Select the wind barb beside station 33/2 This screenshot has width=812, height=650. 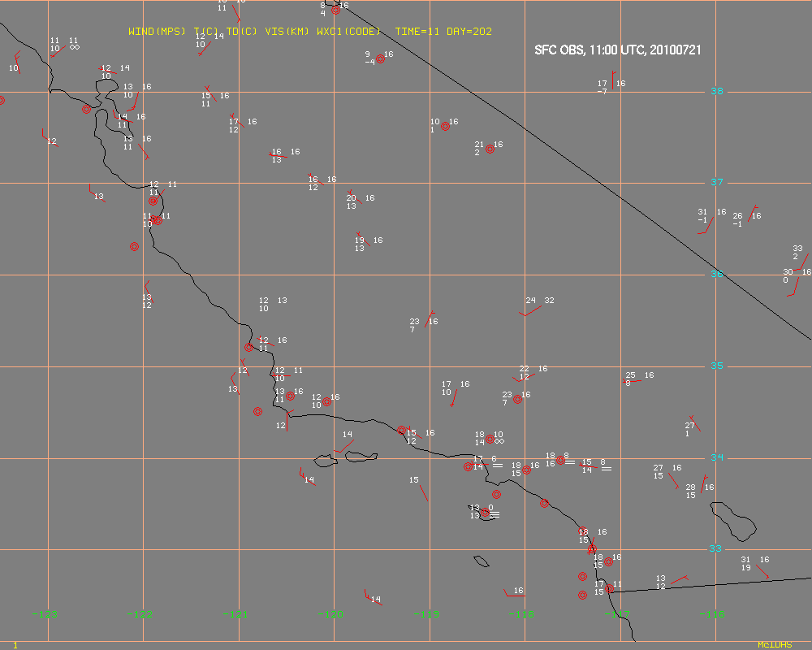click(x=801, y=262)
